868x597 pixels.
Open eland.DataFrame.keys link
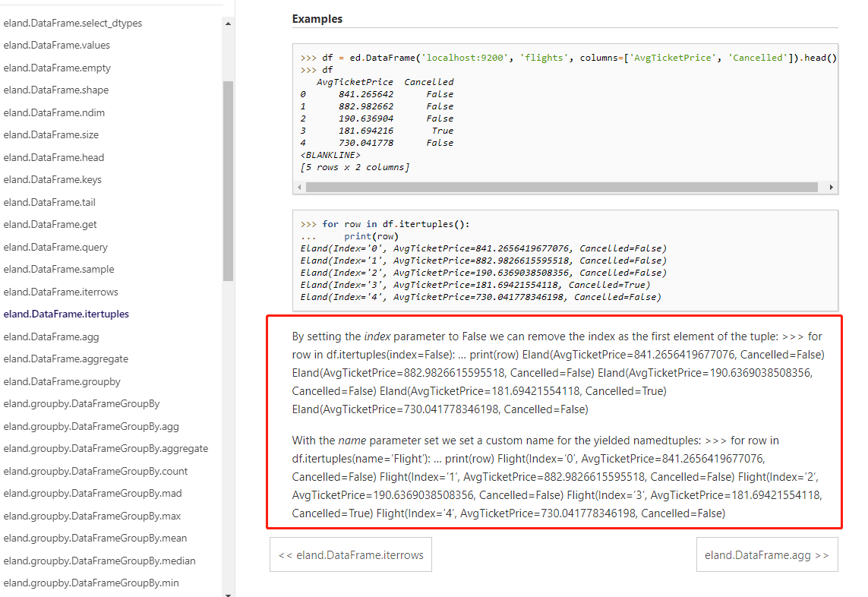pyautogui.click(x=52, y=179)
